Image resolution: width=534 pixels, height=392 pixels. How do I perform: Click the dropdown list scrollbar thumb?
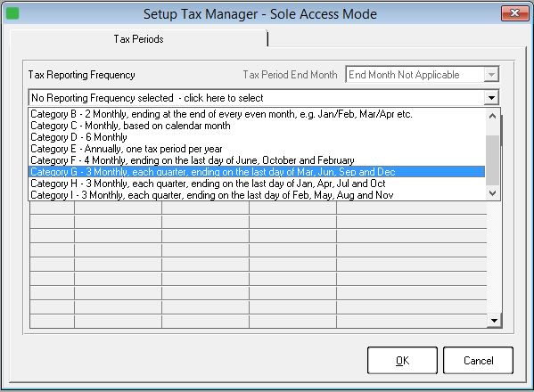pos(492,160)
